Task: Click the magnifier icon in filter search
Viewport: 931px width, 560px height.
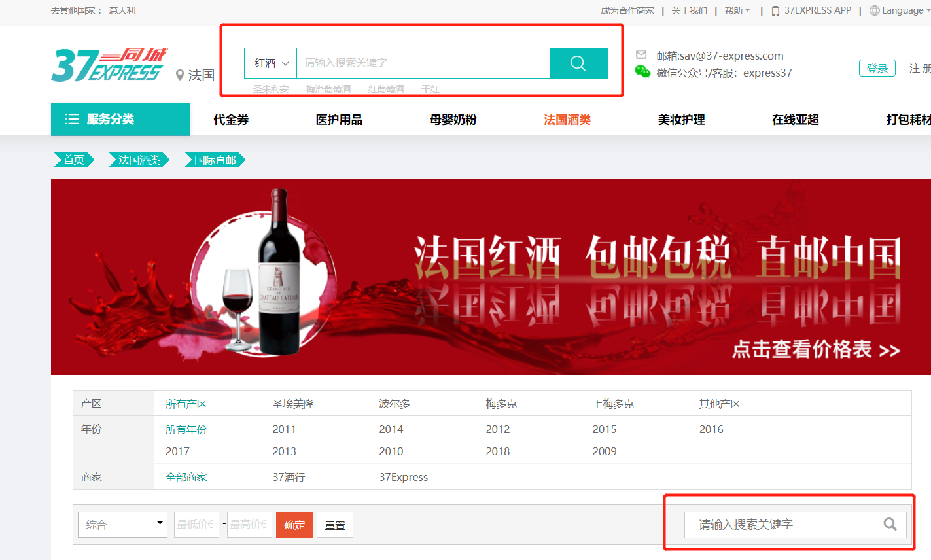Action: (x=890, y=524)
